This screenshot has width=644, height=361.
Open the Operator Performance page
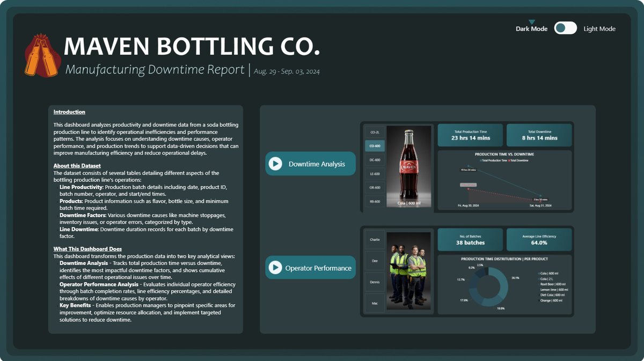pyautogui.click(x=310, y=268)
